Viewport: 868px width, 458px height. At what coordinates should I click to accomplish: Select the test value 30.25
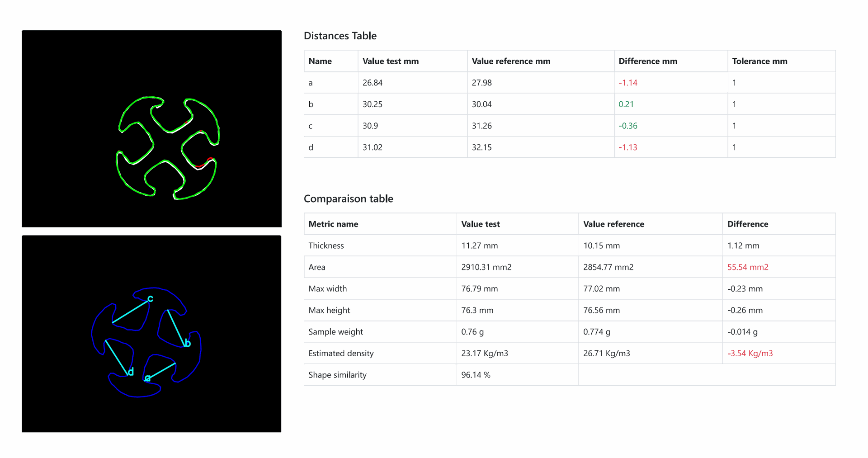pyautogui.click(x=373, y=104)
